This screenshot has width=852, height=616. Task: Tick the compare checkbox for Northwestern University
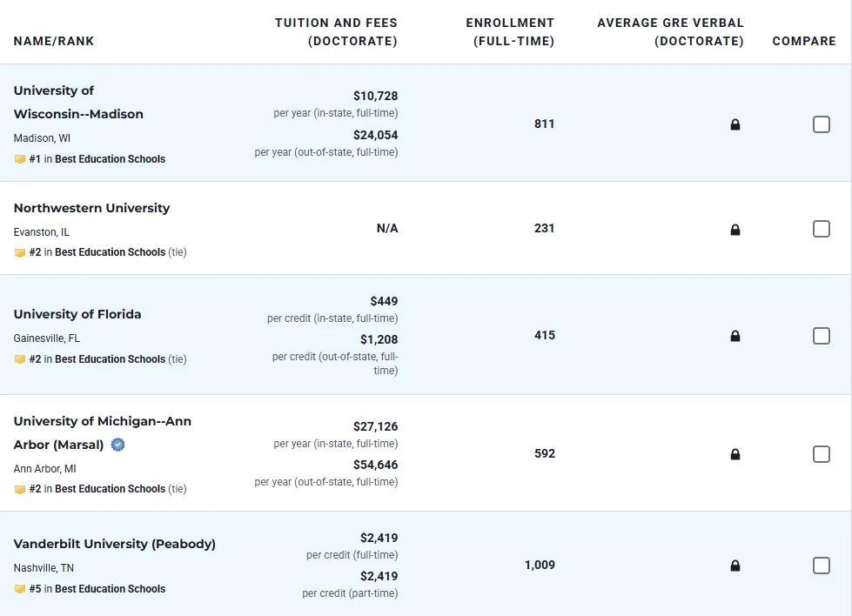pos(821,229)
